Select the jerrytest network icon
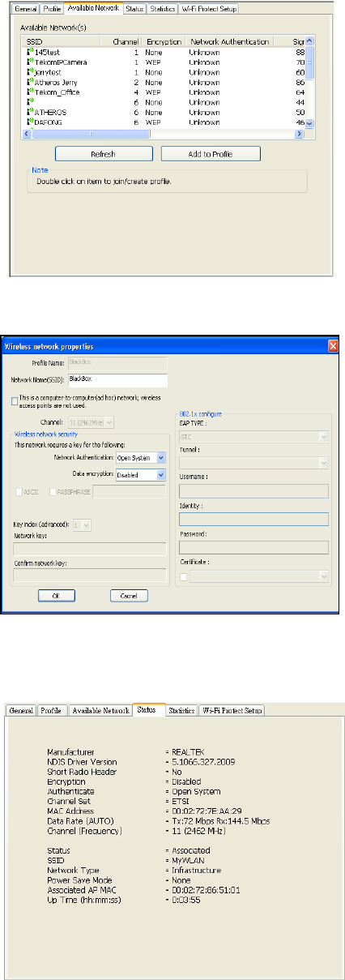This screenshot has width=345, height=980. (29, 71)
